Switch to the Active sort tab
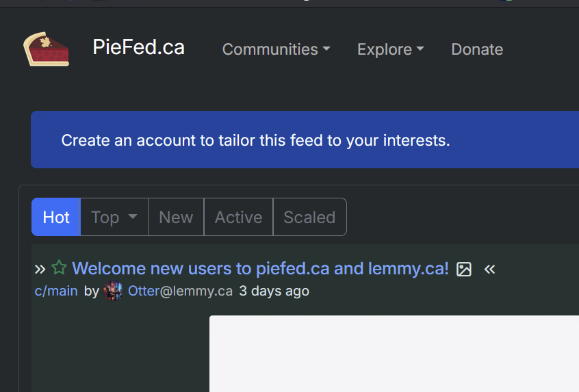The height and width of the screenshot is (392, 579). (x=238, y=217)
